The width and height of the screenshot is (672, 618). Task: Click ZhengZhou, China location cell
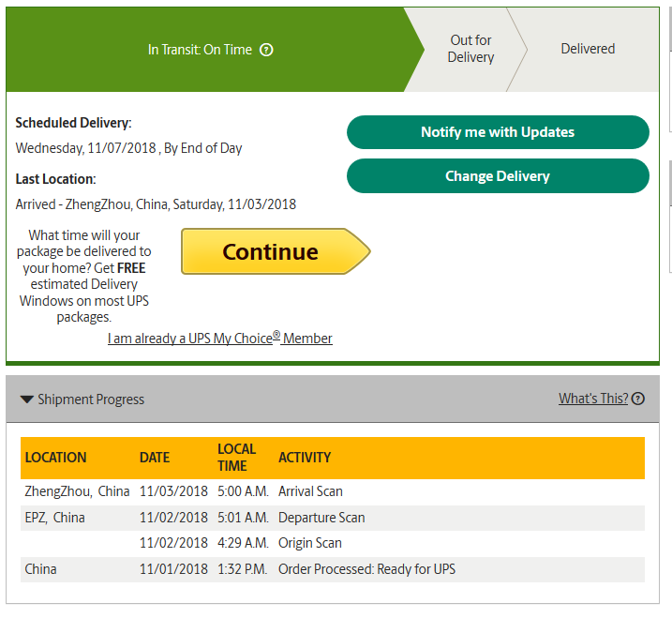point(77,491)
